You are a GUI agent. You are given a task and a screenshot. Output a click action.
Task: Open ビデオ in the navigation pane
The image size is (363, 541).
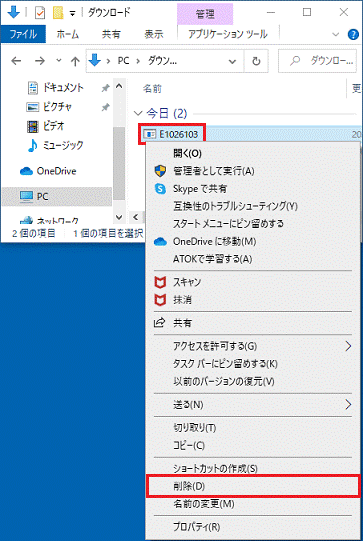click(x=46, y=126)
